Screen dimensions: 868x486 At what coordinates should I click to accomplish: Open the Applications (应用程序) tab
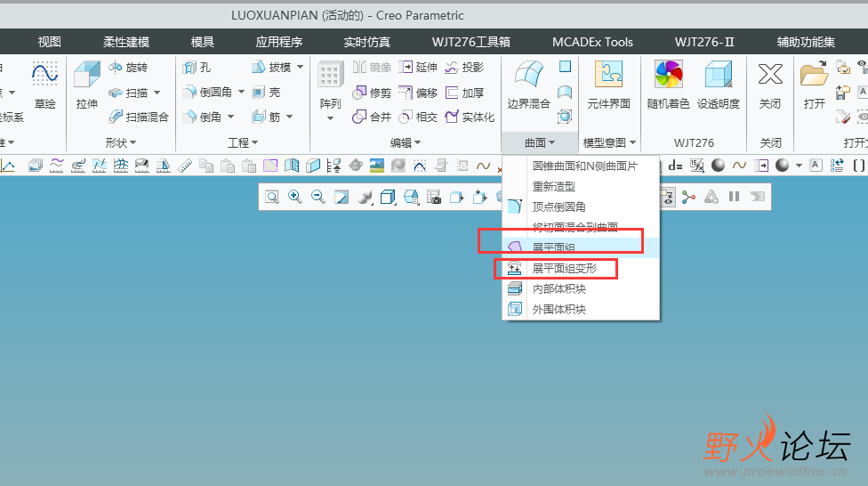(279, 42)
